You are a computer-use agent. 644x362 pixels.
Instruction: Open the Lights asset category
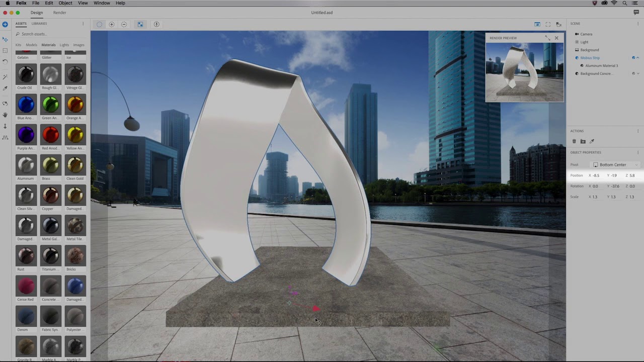[x=64, y=45]
